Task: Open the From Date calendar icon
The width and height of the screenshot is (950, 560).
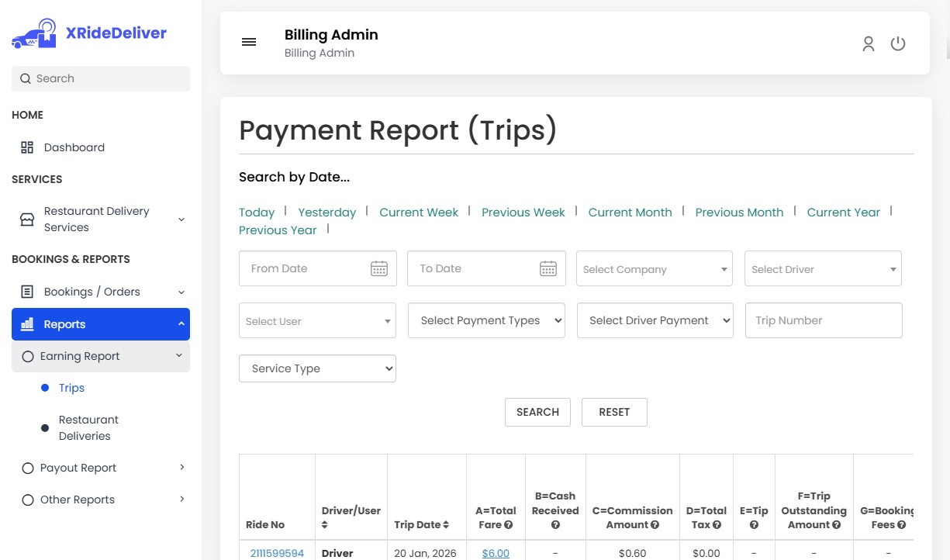Action: (379, 268)
